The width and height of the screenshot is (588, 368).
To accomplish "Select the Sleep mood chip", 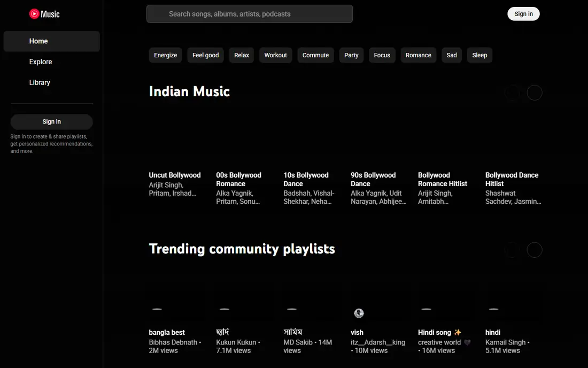I will point(479,55).
